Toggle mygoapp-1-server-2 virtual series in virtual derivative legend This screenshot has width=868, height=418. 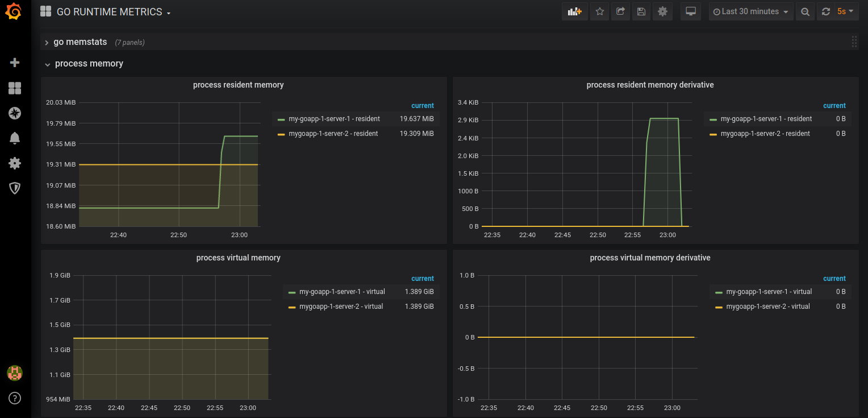[x=768, y=307]
